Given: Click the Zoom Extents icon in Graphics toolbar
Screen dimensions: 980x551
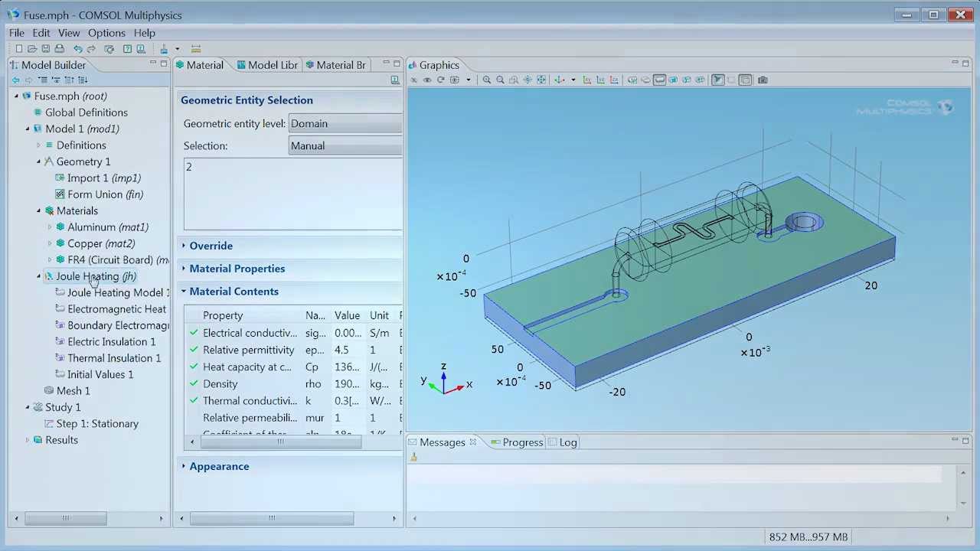Looking at the screenshot, I should 541,80.
